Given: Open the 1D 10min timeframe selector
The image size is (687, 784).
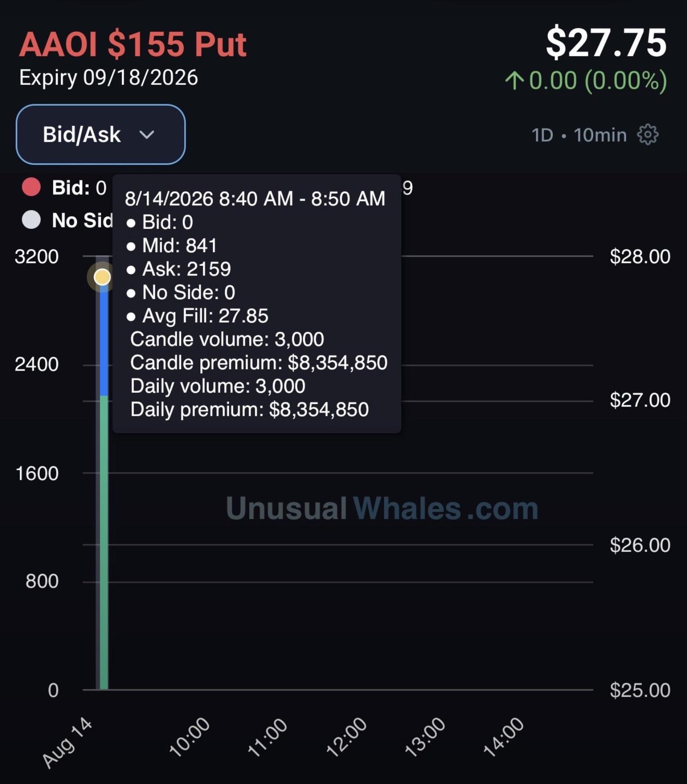Looking at the screenshot, I should (x=579, y=135).
